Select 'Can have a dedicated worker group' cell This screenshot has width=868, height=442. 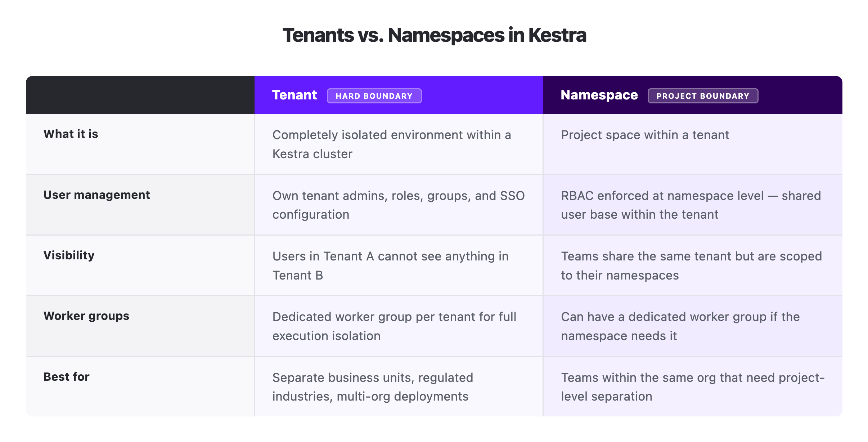click(693, 326)
